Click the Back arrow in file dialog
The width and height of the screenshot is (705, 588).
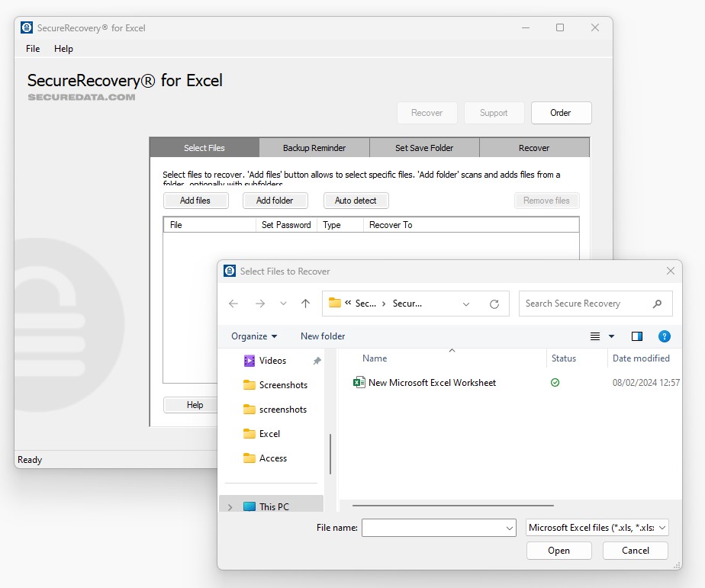click(x=233, y=304)
